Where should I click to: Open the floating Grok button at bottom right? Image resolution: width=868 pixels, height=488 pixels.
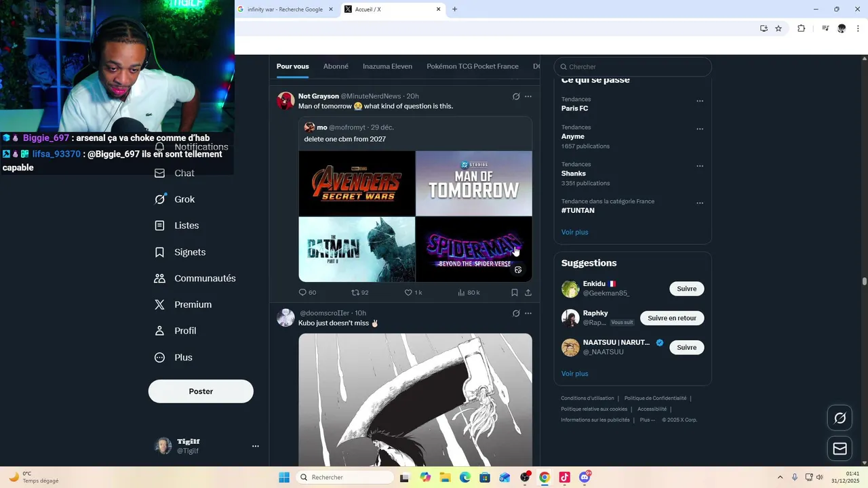[x=840, y=418]
